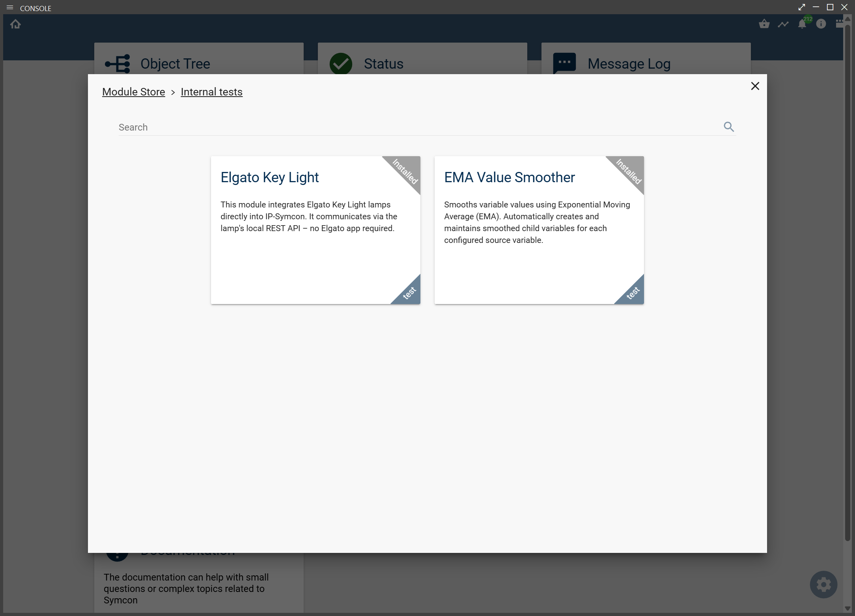
Task: Click the settings gear floating button
Action: tap(823, 584)
